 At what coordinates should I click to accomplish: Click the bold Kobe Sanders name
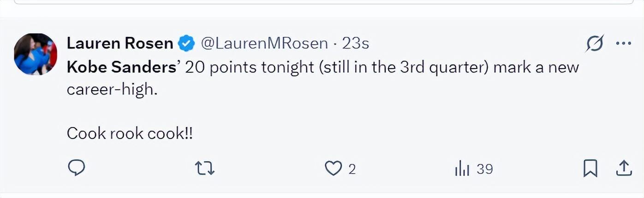pyautogui.click(x=122, y=67)
